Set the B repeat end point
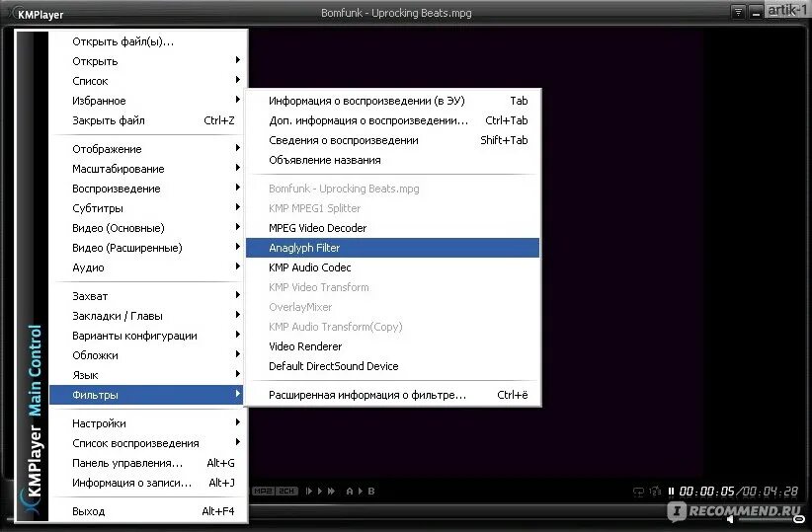Image resolution: width=812 pixels, height=532 pixels. click(370, 491)
